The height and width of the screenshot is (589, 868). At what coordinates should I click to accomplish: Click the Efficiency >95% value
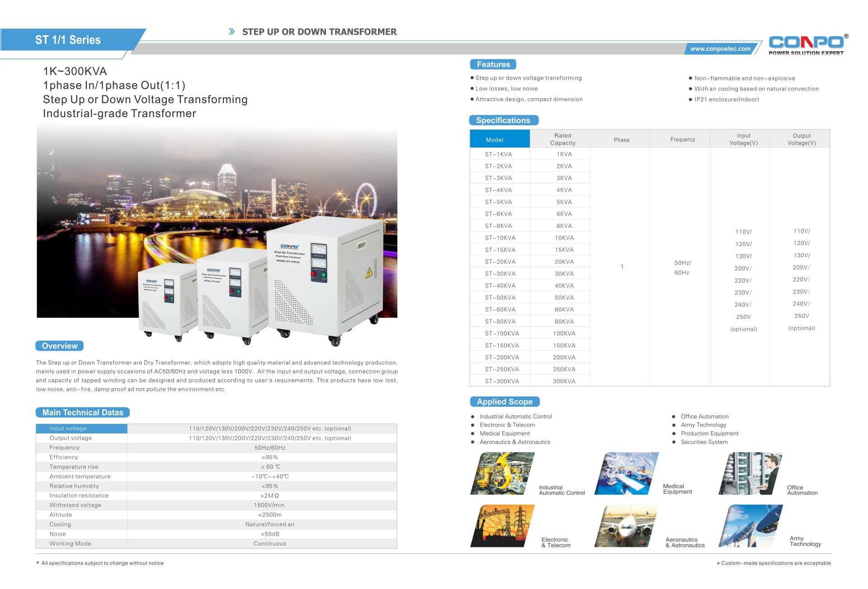(x=270, y=457)
